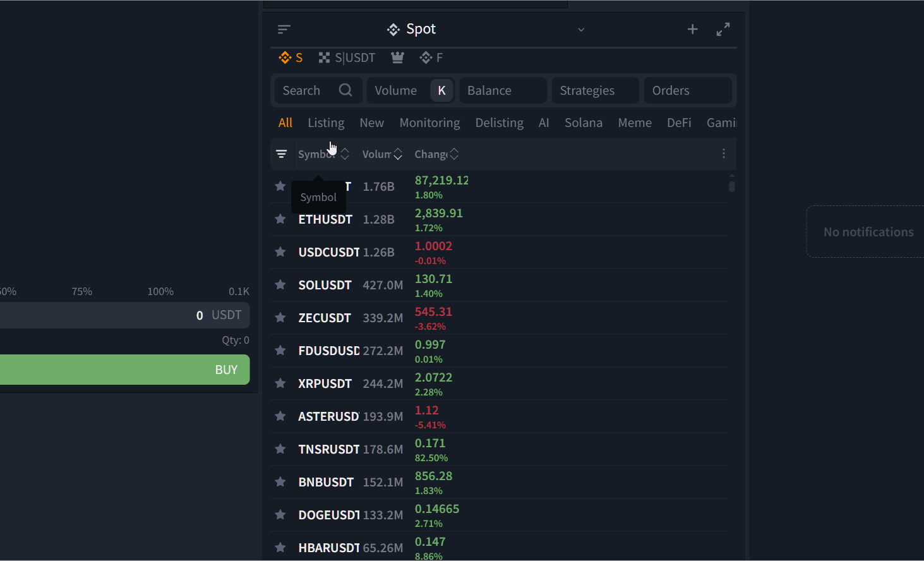The width and height of the screenshot is (924, 561).
Task: Select the All category tab
Action: [x=285, y=123]
